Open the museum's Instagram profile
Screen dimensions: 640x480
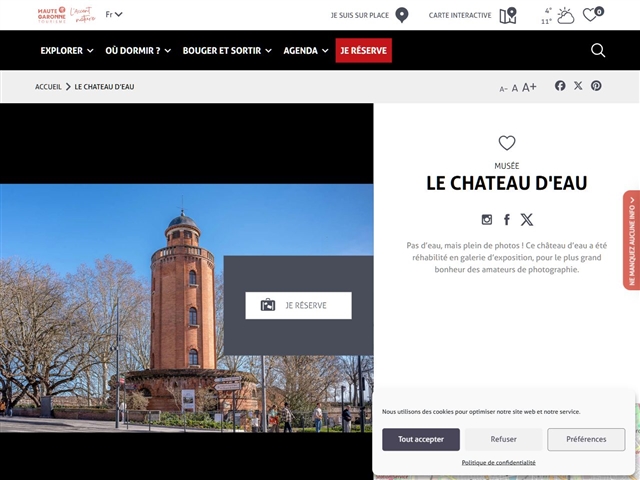coord(487,220)
